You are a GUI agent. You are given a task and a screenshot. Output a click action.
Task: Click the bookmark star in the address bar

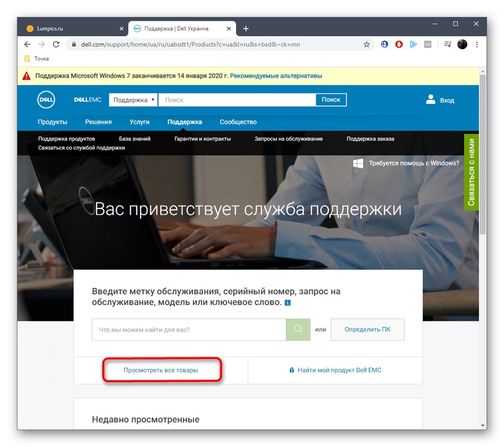[x=367, y=44]
